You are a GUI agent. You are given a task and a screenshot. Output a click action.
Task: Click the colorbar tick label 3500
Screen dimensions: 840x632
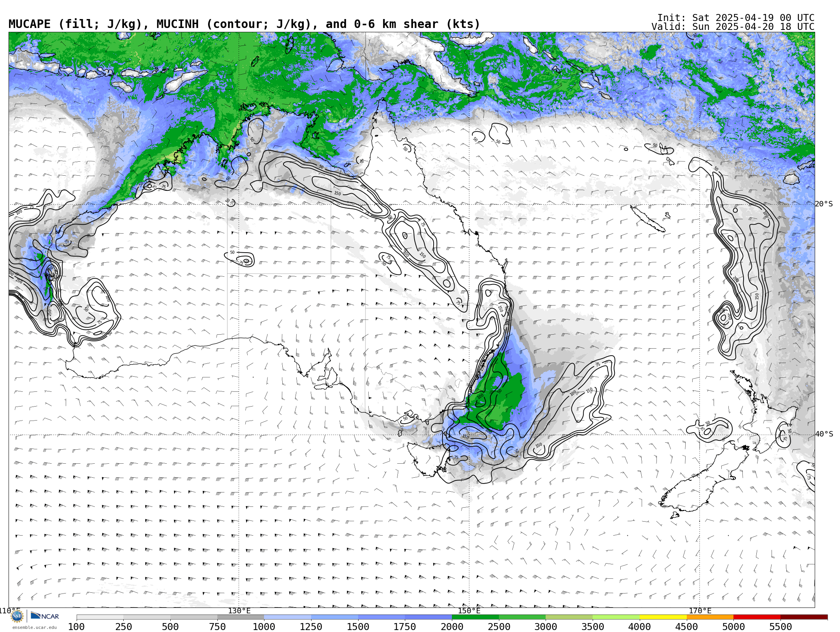[593, 627]
